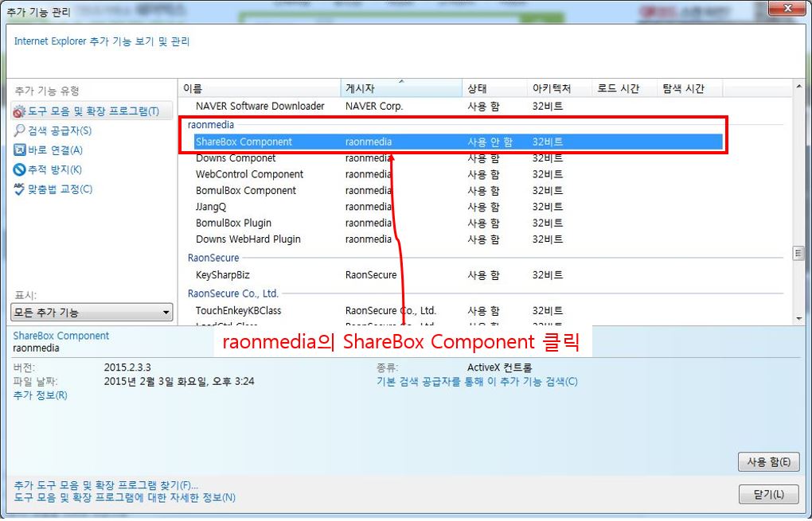Open the 추가 정보(R) link

pos(40,395)
